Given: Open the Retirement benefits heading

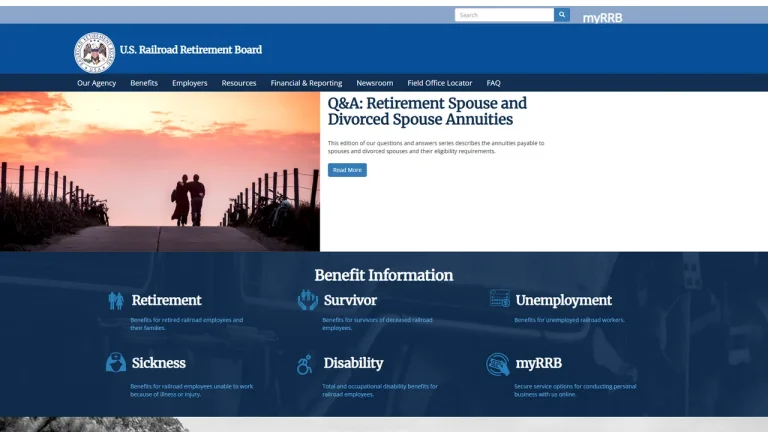Looking at the screenshot, I should point(167,300).
